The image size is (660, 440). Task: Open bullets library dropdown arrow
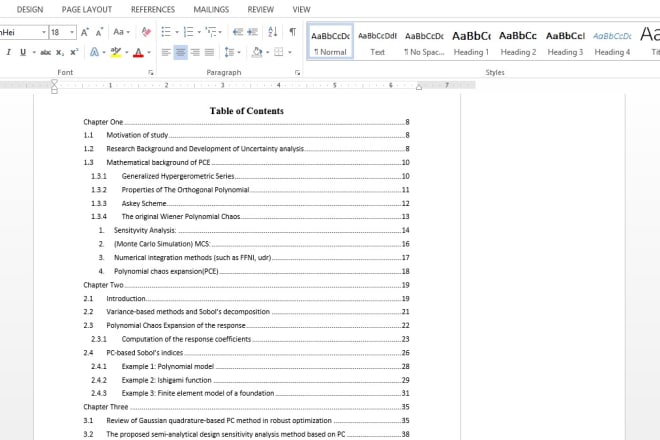coord(177,32)
